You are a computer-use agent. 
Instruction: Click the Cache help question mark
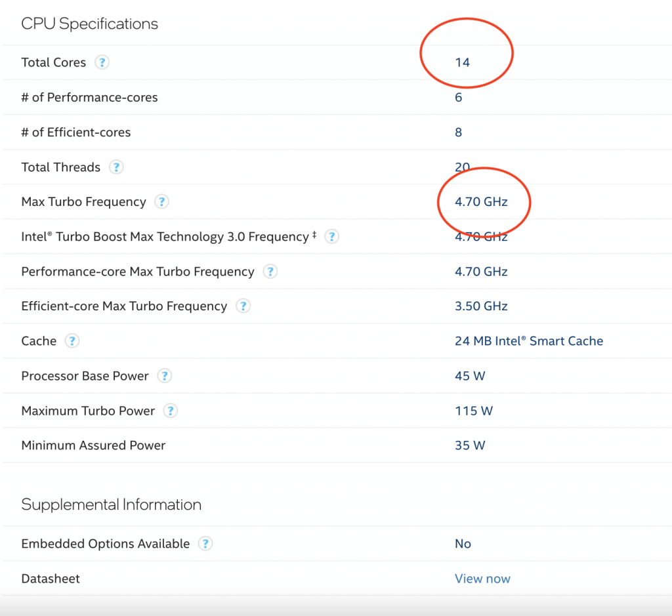click(72, 340)
